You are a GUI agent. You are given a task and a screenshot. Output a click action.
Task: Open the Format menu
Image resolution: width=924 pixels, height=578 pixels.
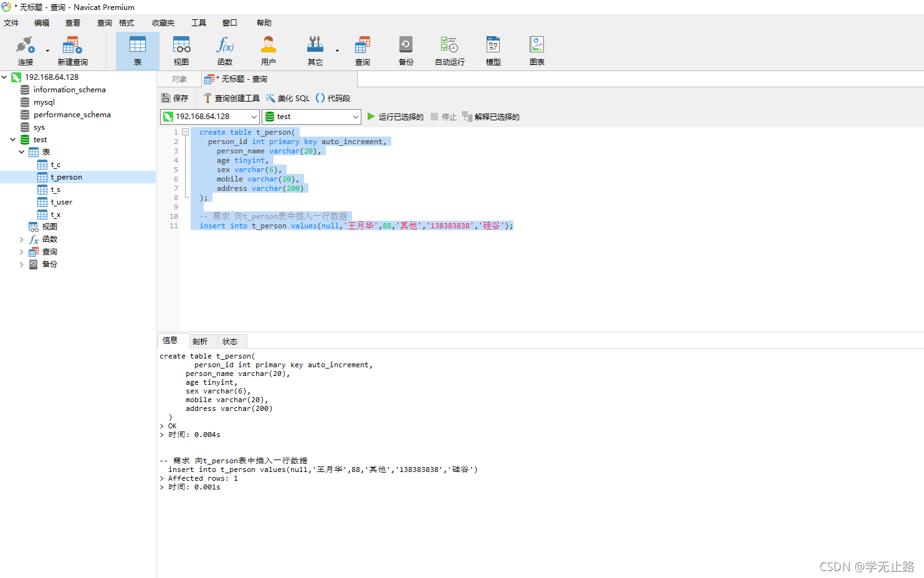tap(126, 23)
